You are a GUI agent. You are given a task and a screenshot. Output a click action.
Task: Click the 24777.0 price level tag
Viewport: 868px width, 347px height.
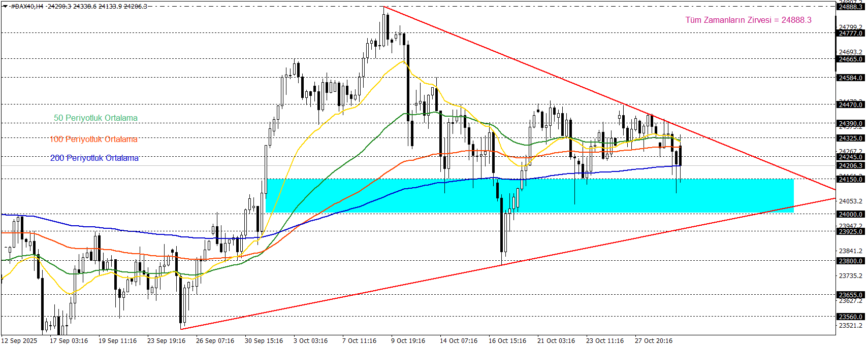[x=850, y=33]
